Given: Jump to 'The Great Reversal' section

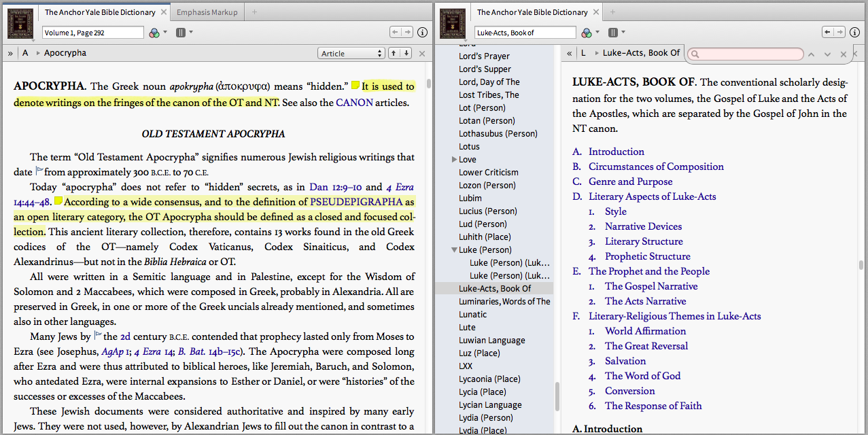Looking at the screenshot, I should click(x=646, y=346).
